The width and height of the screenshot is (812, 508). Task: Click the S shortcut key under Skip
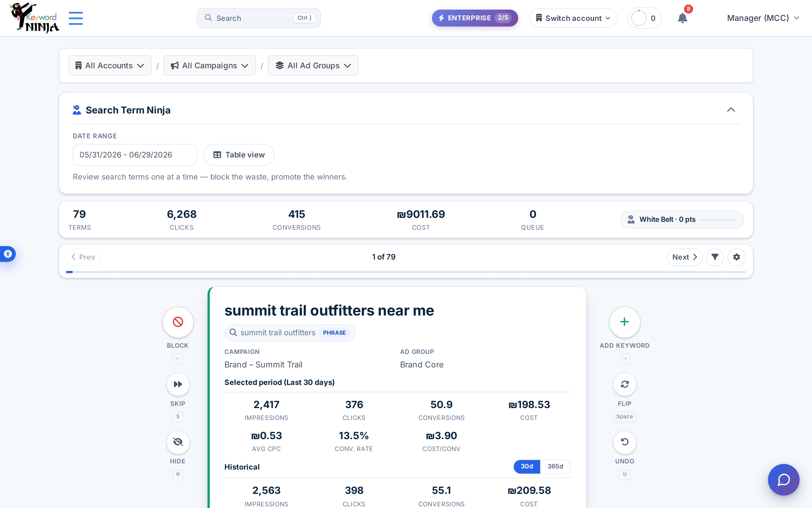coord(178,417)
